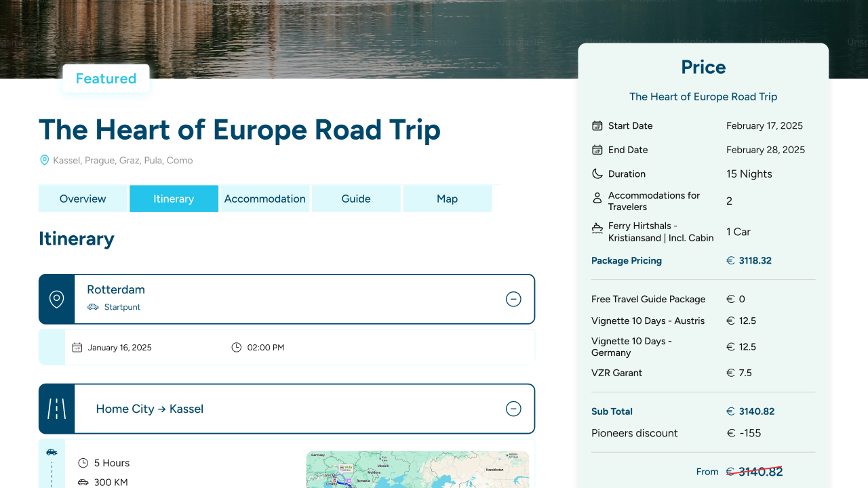The width and height of the screenshot is (868, 488).
Task: Open the Accommodation tab
Action: pos(265,199)
